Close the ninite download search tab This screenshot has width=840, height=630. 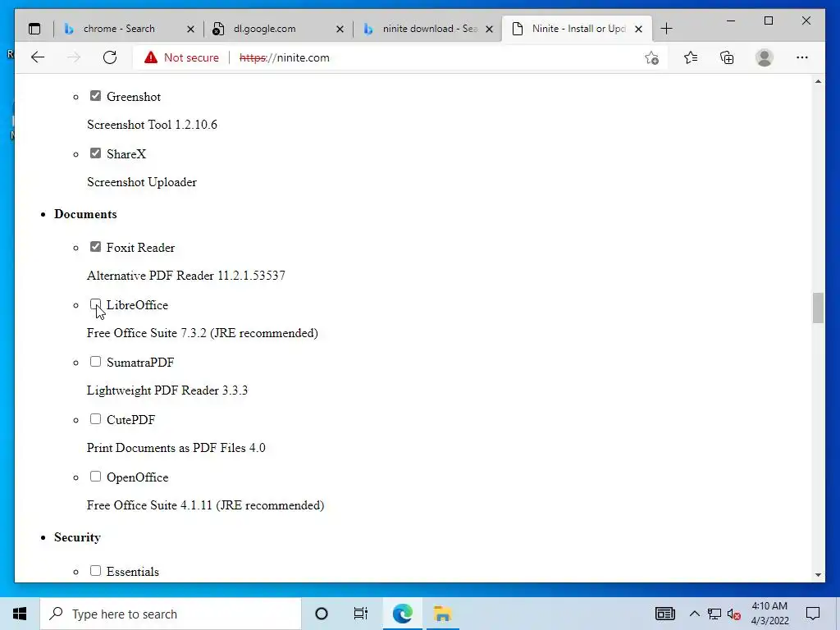click(x=489, y=29)
